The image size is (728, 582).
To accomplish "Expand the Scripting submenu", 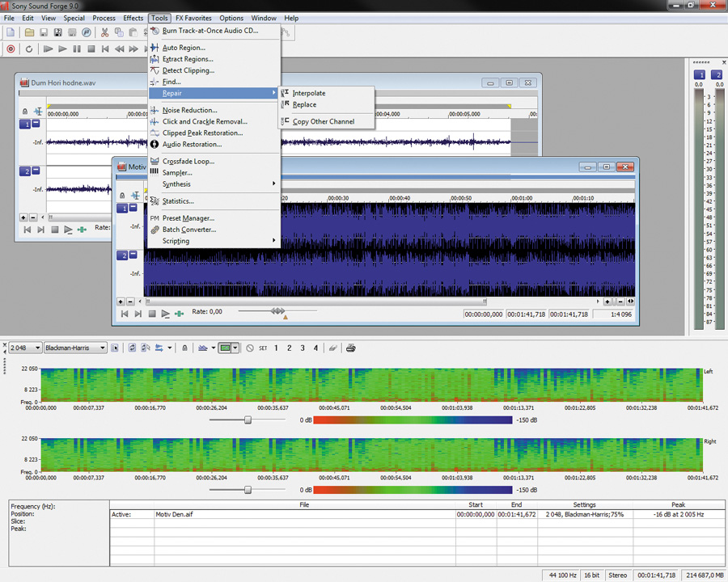I will pyautogui.click(x=214, y=241).
